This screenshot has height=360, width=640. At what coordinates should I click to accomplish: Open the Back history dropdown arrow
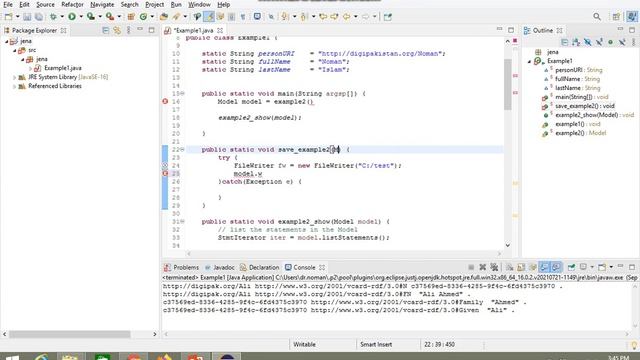point(356,17)
